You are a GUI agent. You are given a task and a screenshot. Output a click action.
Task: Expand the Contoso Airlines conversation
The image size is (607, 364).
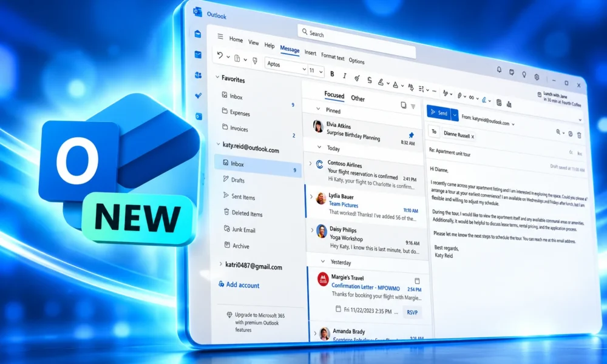click(310, 164)
